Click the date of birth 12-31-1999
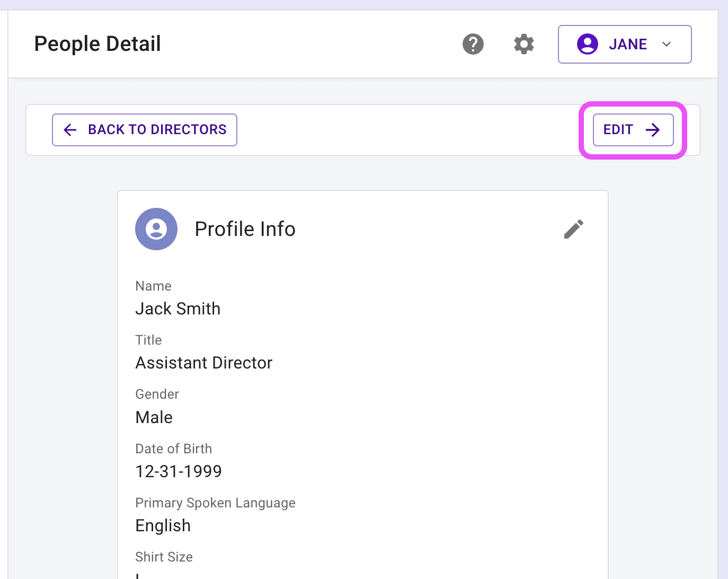Screen dimensions: 728x579 tap(179, 471)
